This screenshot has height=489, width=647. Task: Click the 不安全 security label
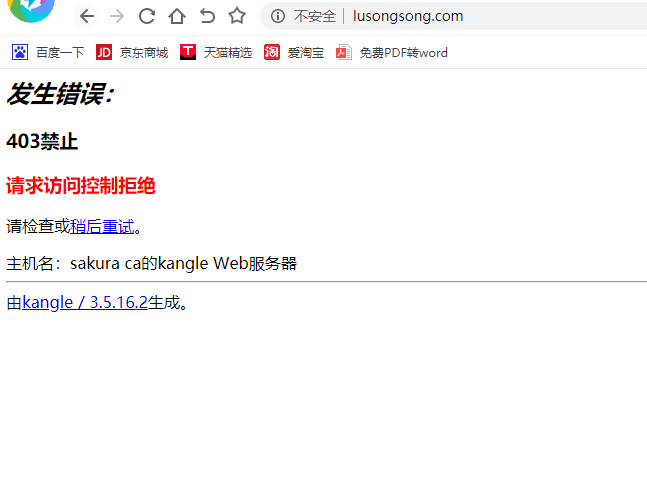point(315,17)
